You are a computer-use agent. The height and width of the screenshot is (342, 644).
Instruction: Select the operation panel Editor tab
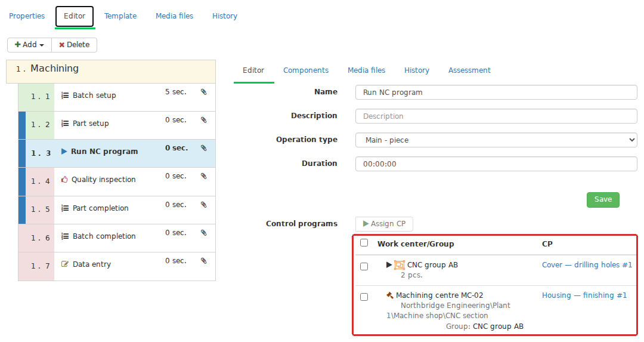pyautogui.click(x=253, y=70)
